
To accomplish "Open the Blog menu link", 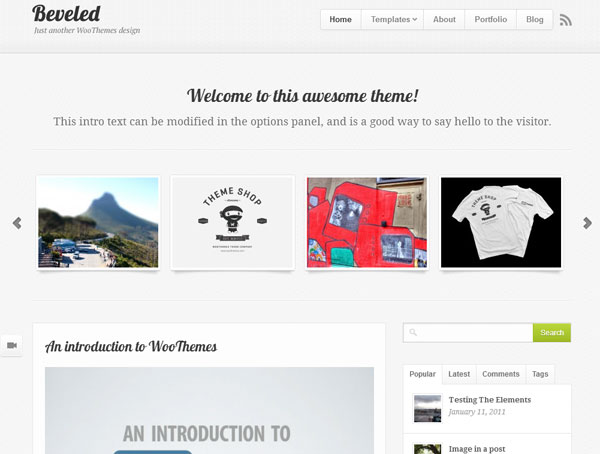I will coord(535,20).
